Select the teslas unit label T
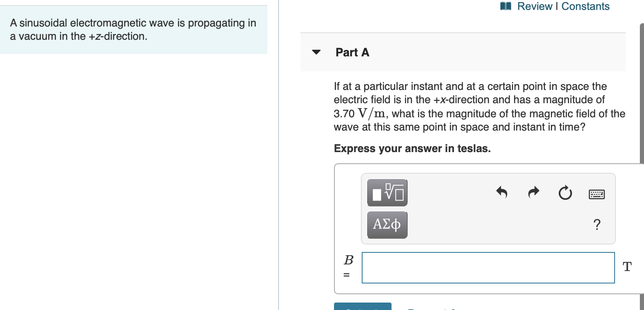644x310 pixels. point(627,267)
